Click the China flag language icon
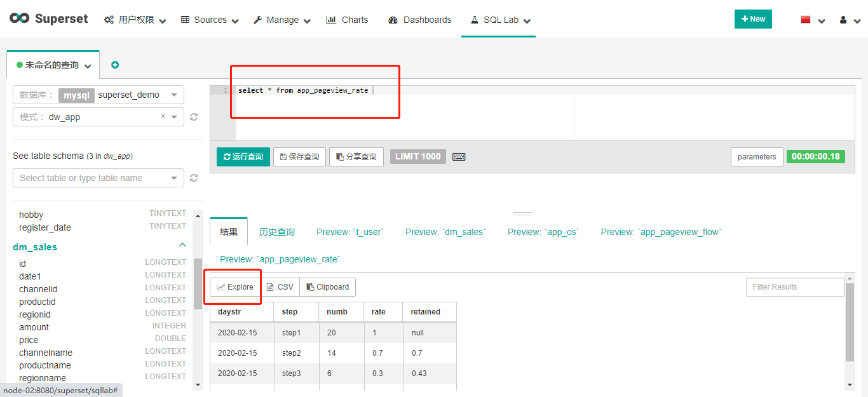868x397 pixels. [804, 19]
